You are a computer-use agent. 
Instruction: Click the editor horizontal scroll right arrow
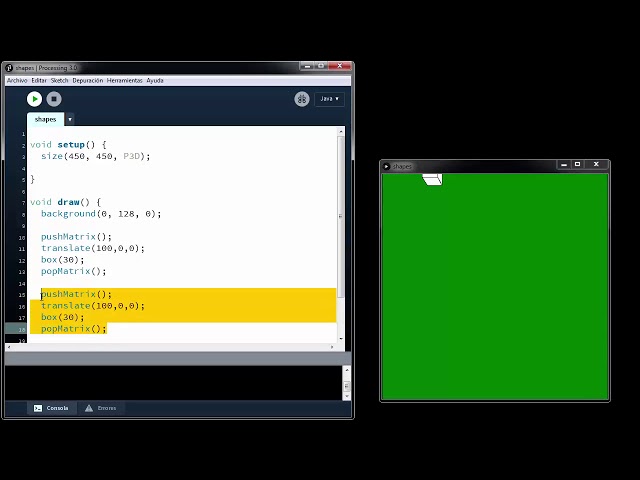[332, 347]
